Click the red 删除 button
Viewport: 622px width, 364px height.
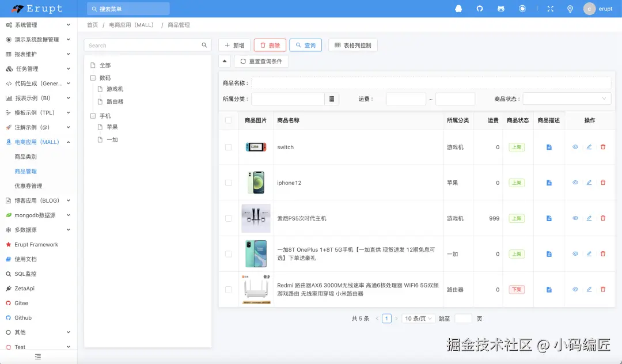coord(270,45)
